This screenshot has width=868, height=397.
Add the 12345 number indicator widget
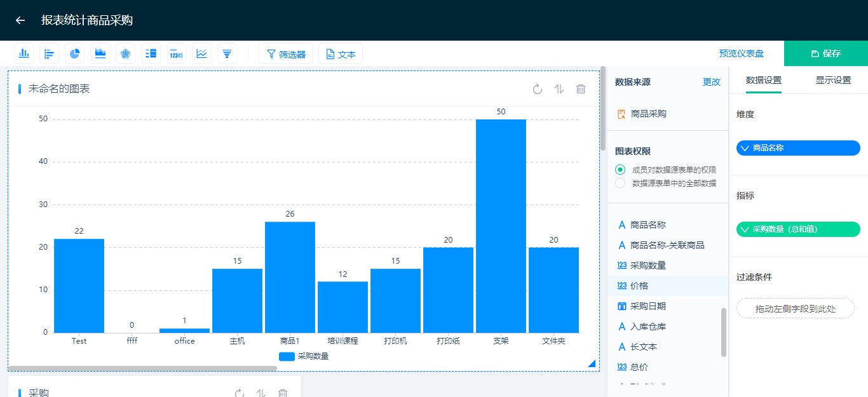tap(176, 53)
